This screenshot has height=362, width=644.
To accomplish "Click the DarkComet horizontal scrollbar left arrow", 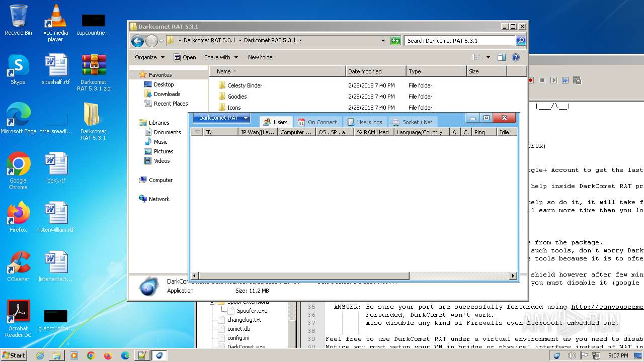I will [x=194, y=276].
